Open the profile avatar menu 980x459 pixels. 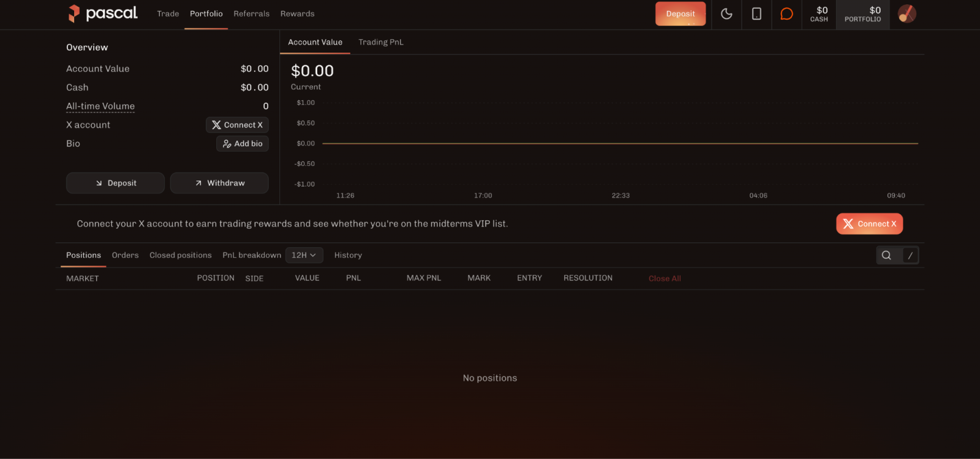[x=907, y=13]
